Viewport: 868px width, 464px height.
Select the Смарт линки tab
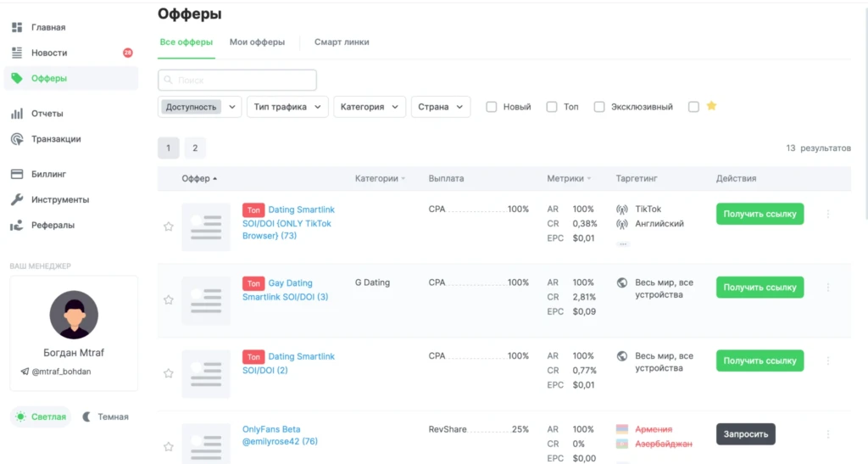(342, 42)
